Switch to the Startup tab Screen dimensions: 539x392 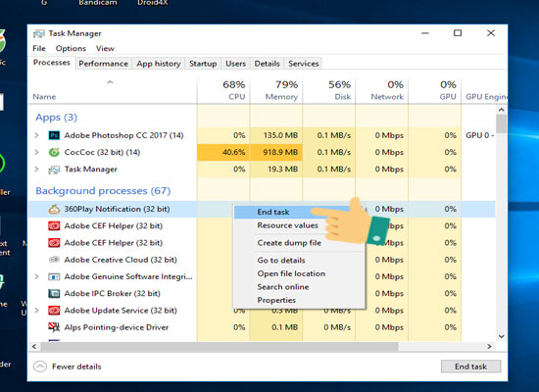pyautogui.click(x=203, y=64)
